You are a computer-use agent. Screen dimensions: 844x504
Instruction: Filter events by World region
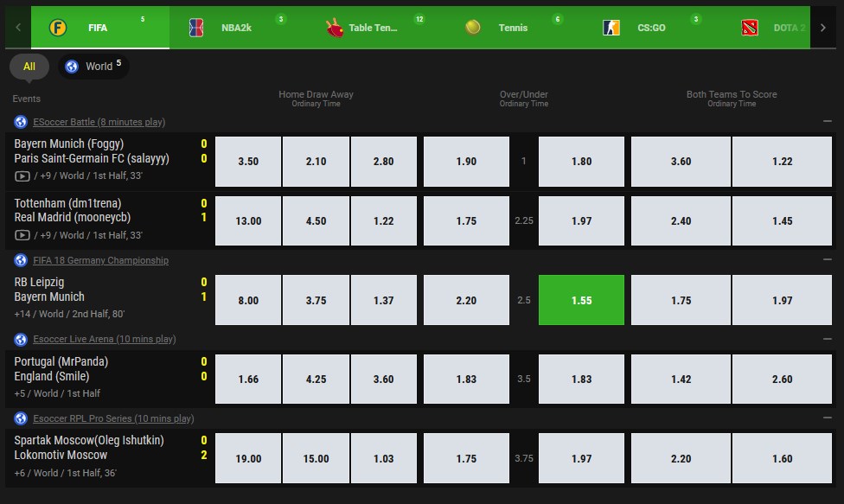pyautogui.click(x=93, y=67)
